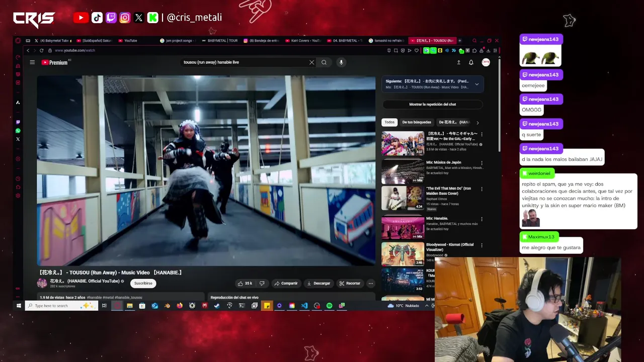Like the TOUSOU video (35 k)
644x362 pixels.
coord(245,283)
